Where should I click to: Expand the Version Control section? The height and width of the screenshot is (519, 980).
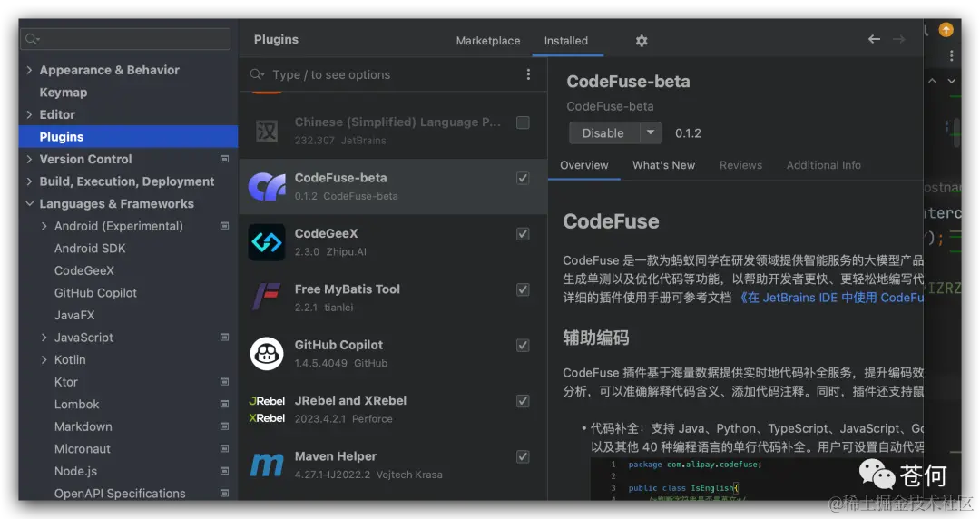(x=29, y=159)
